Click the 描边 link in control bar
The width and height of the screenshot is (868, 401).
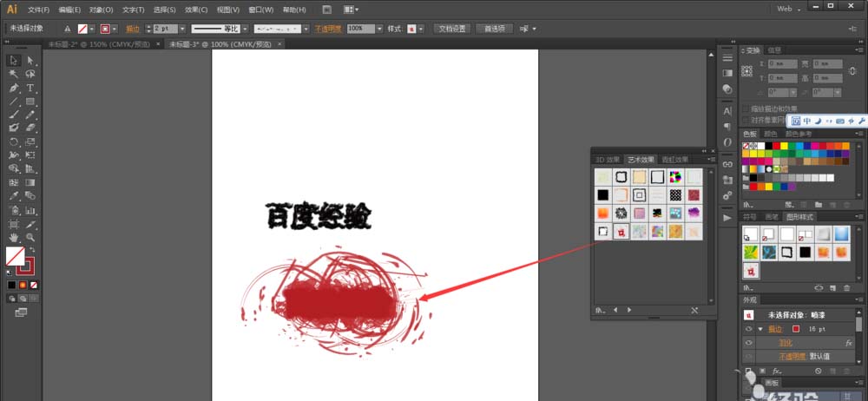tap(133, 29)
